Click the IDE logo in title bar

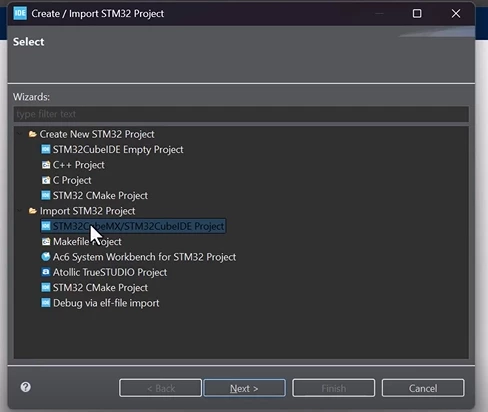20,13
